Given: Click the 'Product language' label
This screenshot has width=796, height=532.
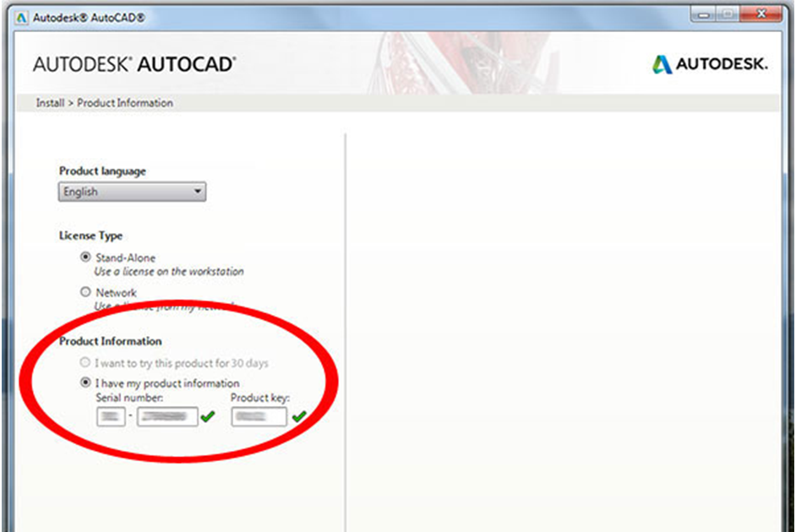Looking at the screenshot, I should 102,171.
